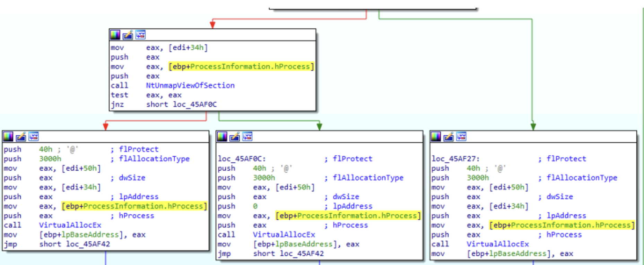Click VirtualAllocEx call in loc_45AF0C block
644x265 pixels.
click(284, 235)
